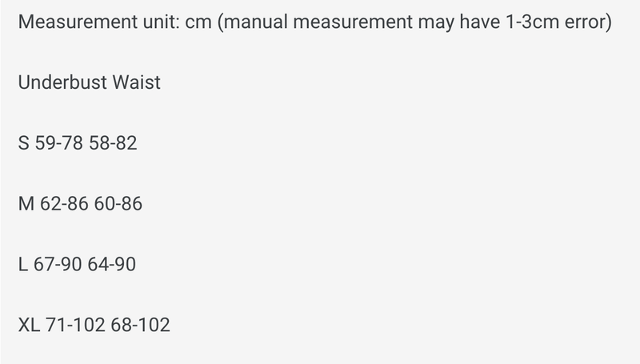The image size is (640, 364).
Task: Click the 'S' size label
Action: coord(22,143)
